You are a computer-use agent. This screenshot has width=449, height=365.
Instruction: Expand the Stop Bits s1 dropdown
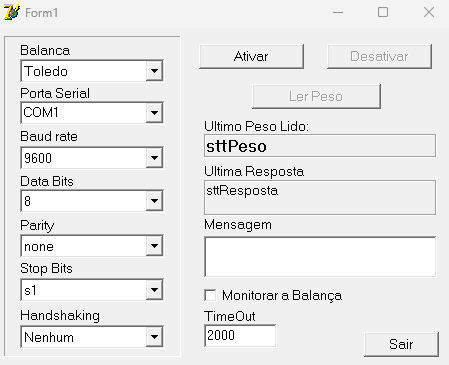92,290
